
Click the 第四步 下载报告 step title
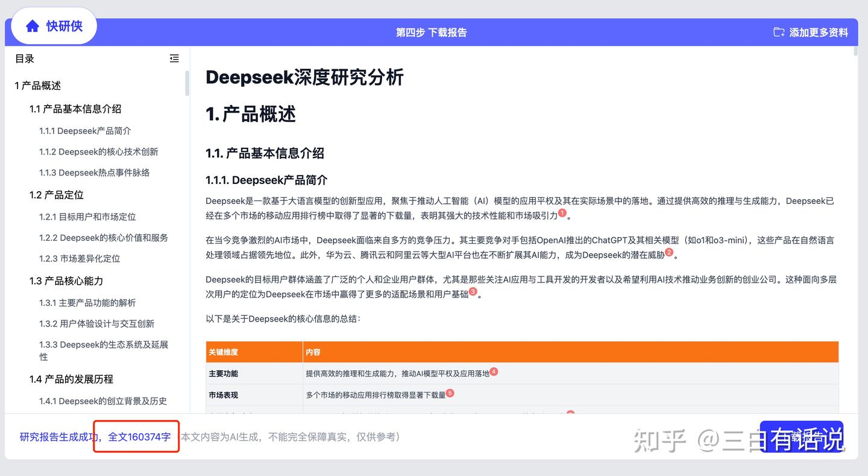pos(431,33)
